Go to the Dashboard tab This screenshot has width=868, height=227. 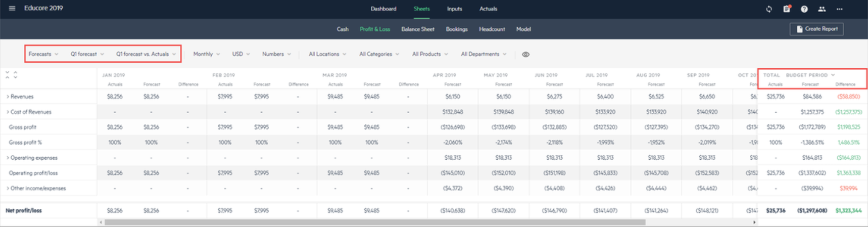point(383,9)
